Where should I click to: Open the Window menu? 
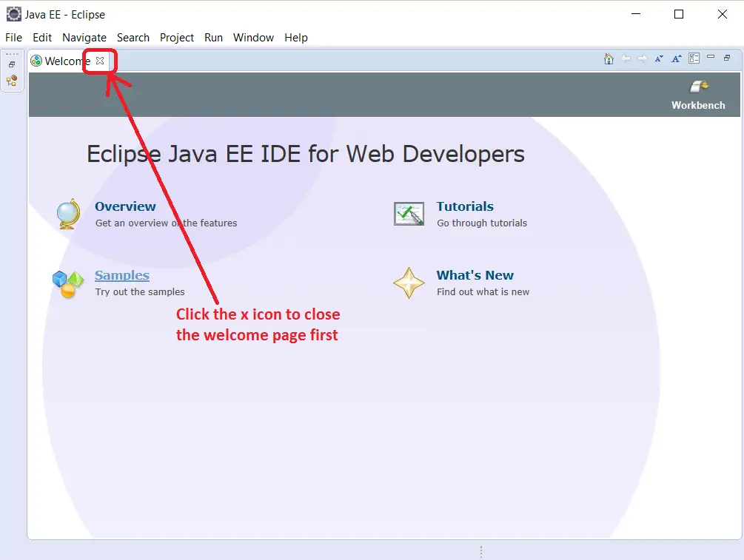tap(253, 38)
